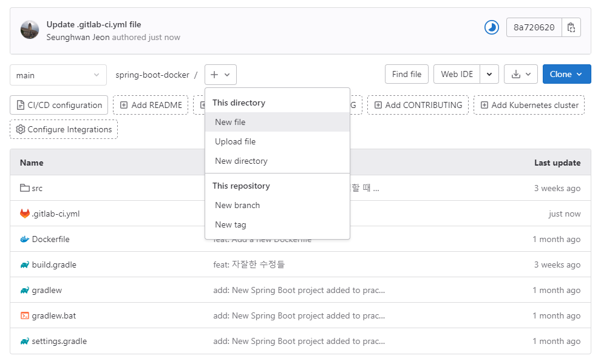Select New directory menu entry

[277, 161]
